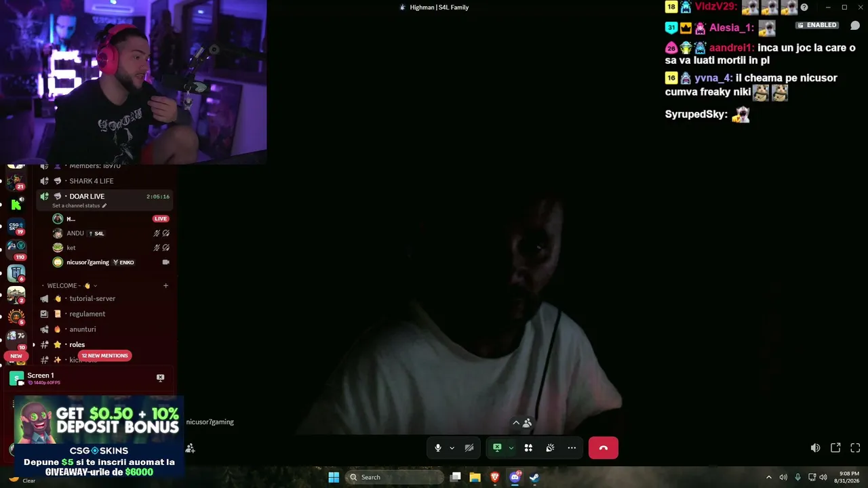Open the server with 2 notifications
The height and width of the screenshot is (488, 868).
16,296
